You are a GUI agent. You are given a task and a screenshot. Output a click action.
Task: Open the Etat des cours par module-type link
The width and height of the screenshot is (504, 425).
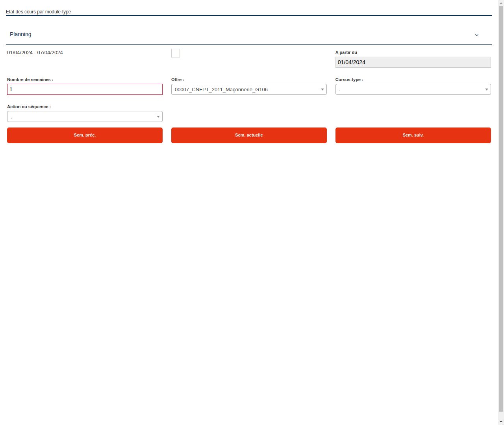pyautogui.click(x=38, y=11)
